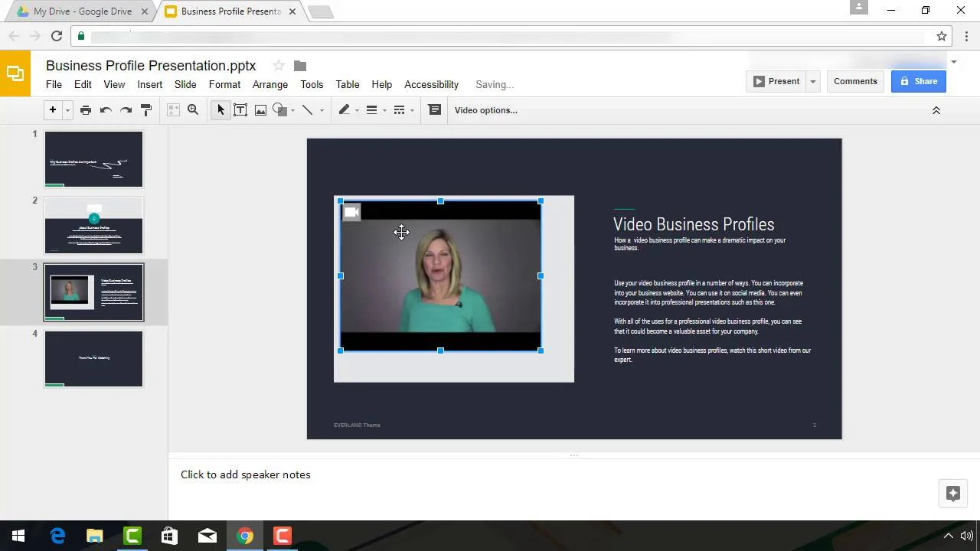The width and height of the screenshot is (980, 551).
Task: Open the Format menu
Action: tap(224, 84)
